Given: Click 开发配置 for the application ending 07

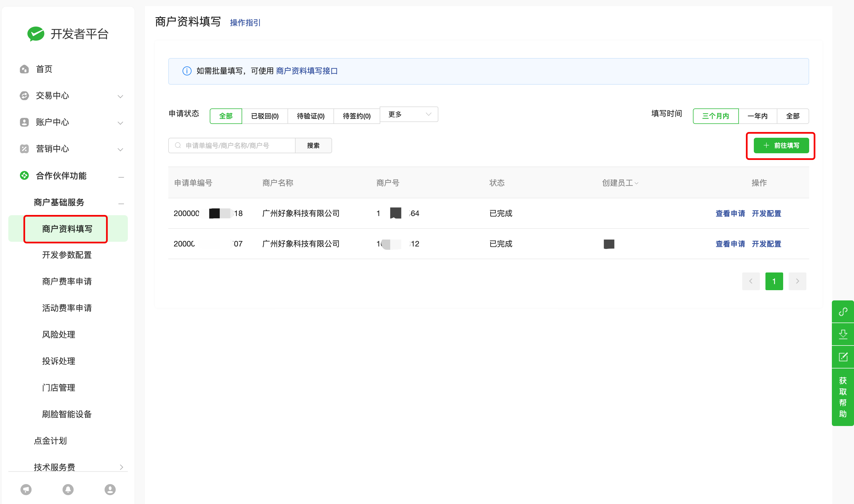Looking at the screenshot, I should [x=767, y=244].
